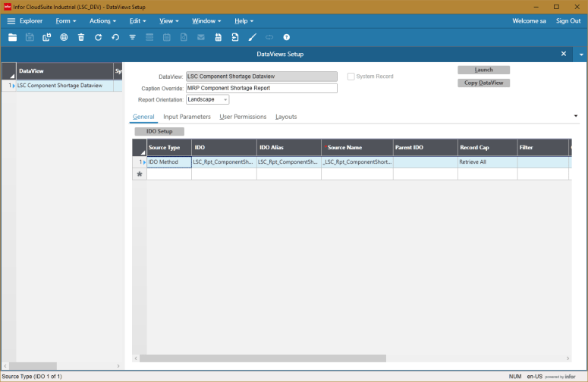This screenshot has height=382, width=588.
Task: Open the folder icon in the toolbar
Action: 12,37
